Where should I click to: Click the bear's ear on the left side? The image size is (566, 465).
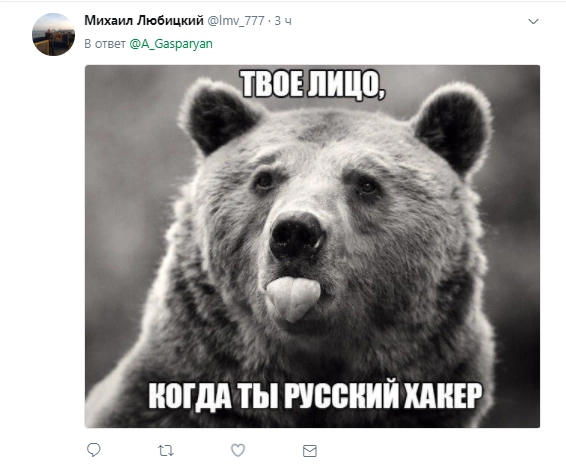(218, 116)
